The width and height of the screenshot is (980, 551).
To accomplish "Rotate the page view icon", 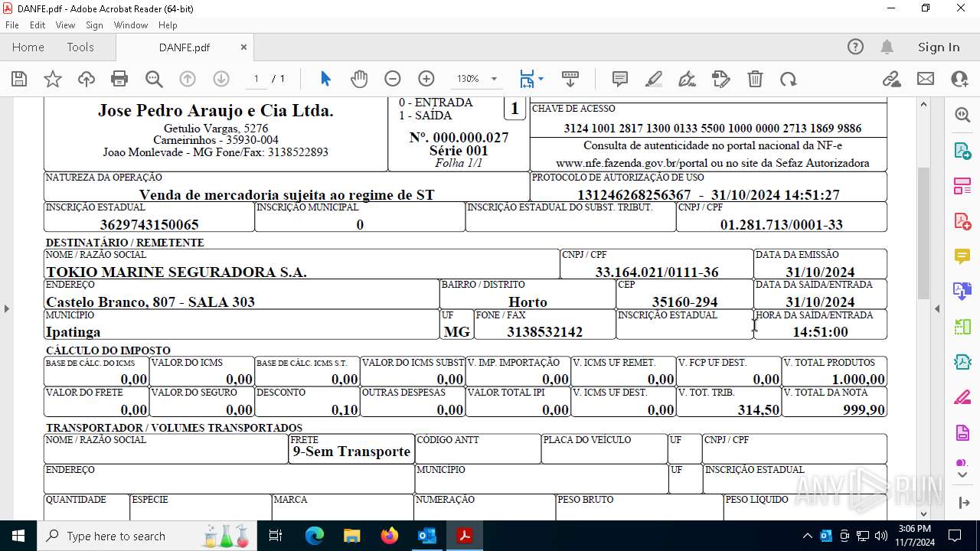I will pos(789,79).
